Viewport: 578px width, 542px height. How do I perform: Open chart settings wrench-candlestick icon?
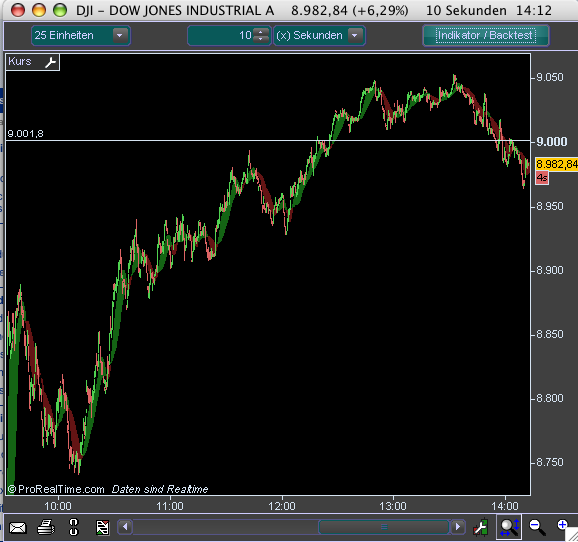[481, 527]
